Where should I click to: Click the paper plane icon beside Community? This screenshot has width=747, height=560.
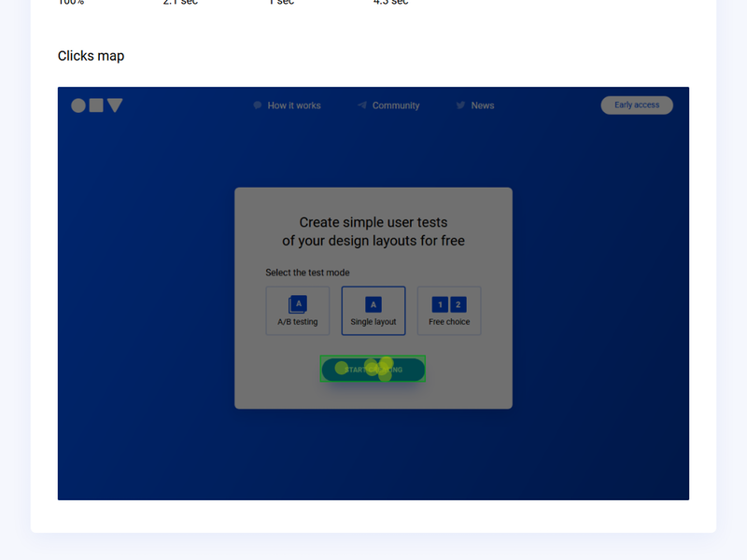[361, 105]
